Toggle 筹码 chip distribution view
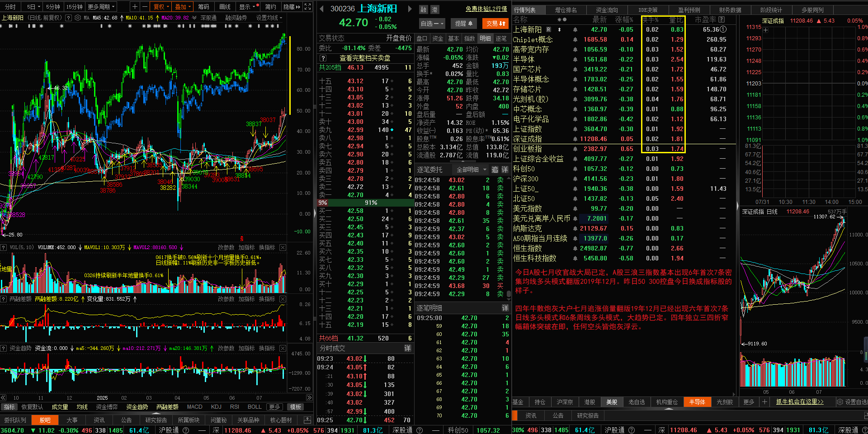 tap(203, 6)
